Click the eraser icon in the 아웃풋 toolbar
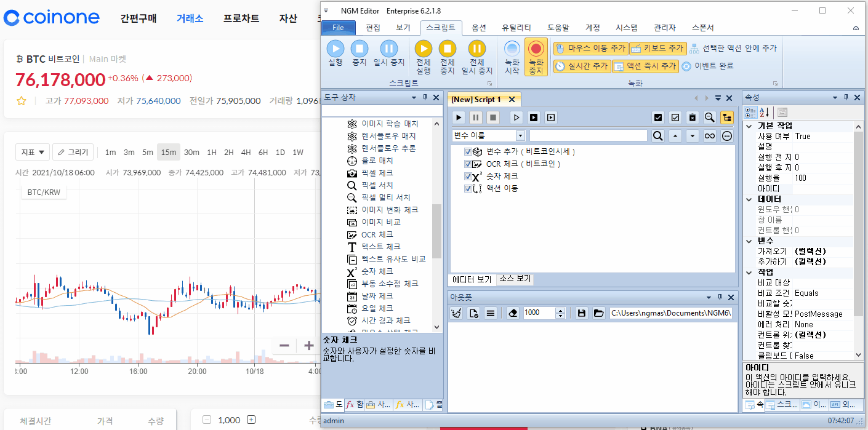 (x=513, y=313)
